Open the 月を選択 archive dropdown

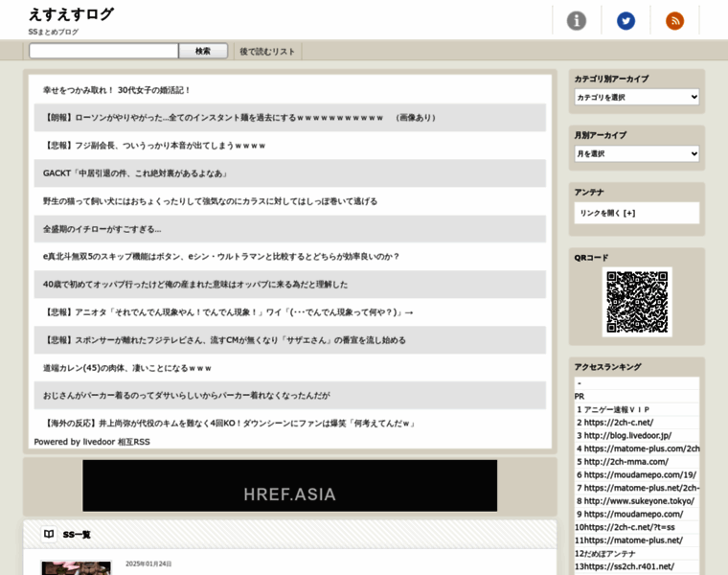tap(637, 153)
